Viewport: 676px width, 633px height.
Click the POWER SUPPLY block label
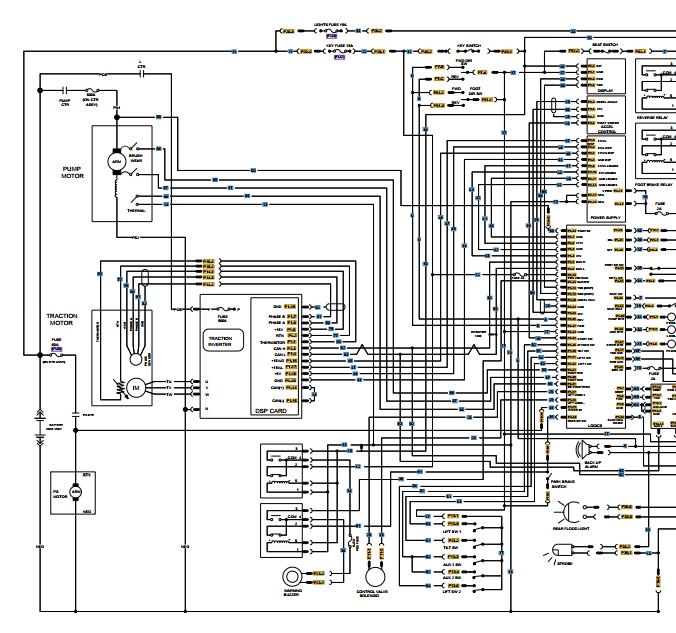605,217
